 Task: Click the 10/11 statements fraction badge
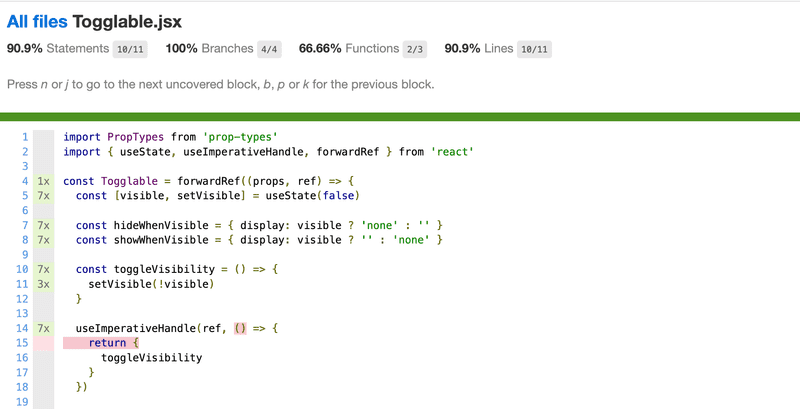[x=130, y=49]
